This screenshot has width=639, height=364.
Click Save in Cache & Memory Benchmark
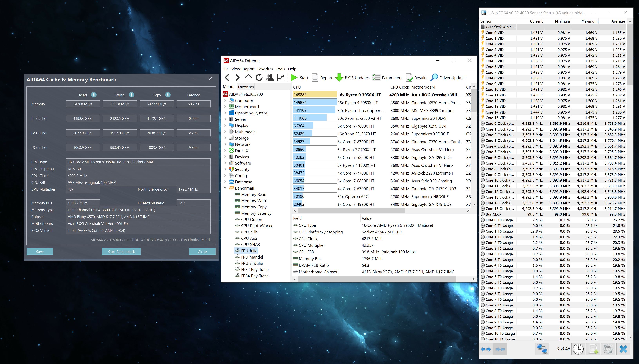[x=40, y=251]
